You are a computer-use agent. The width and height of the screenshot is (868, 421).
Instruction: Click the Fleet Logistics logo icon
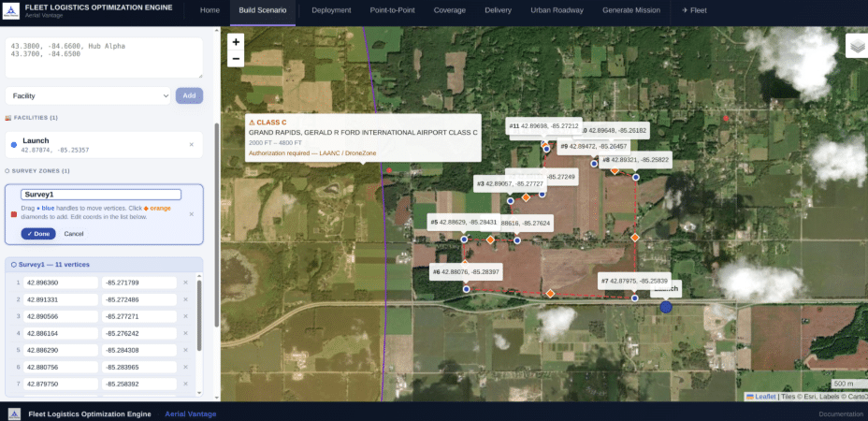click(12, 10)
